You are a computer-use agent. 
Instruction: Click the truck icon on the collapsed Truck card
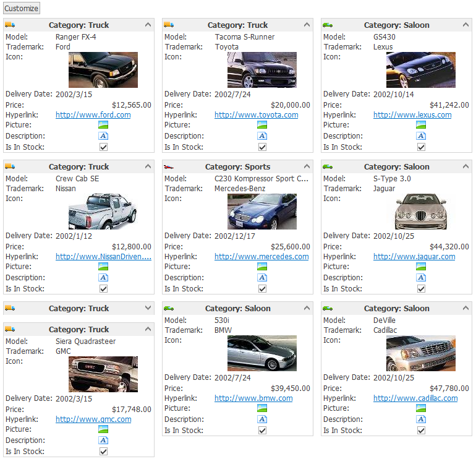click(10, 309)
